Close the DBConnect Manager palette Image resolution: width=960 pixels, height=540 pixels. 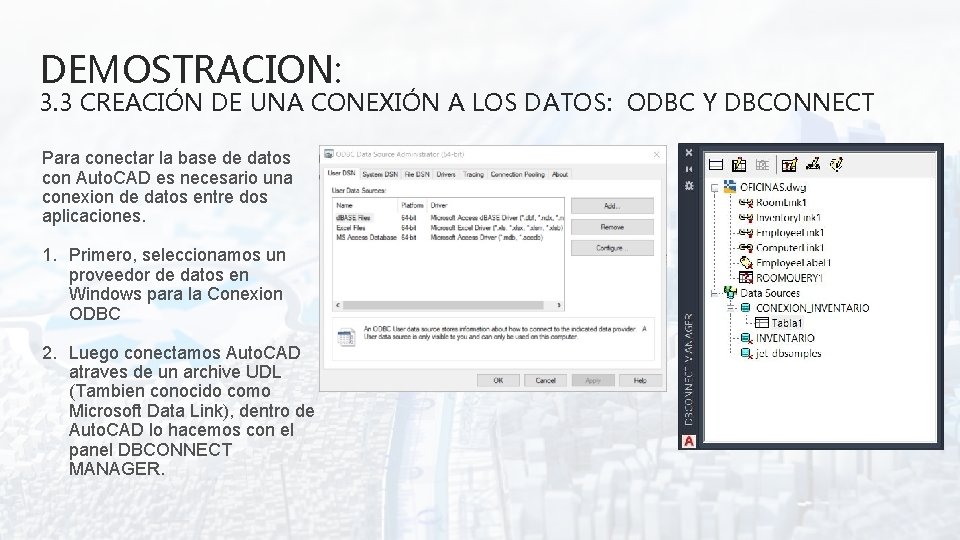(x=689, y=152)
